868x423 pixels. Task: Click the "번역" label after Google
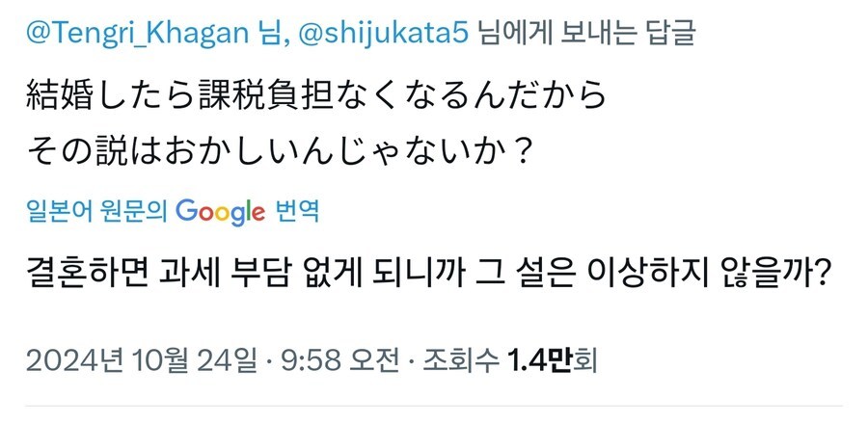tap(297, 209)
